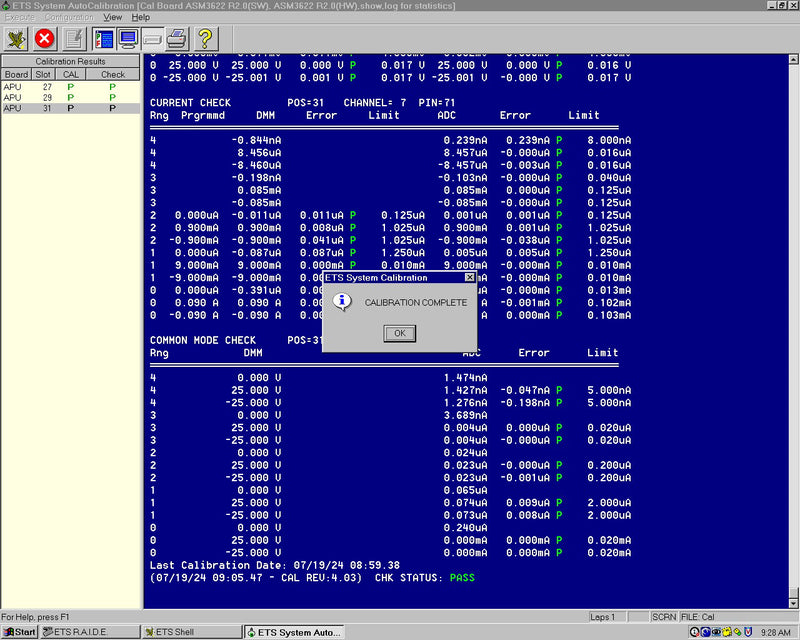Click the Print toolbar icon
Screen dimensions: 800x640
176,39
